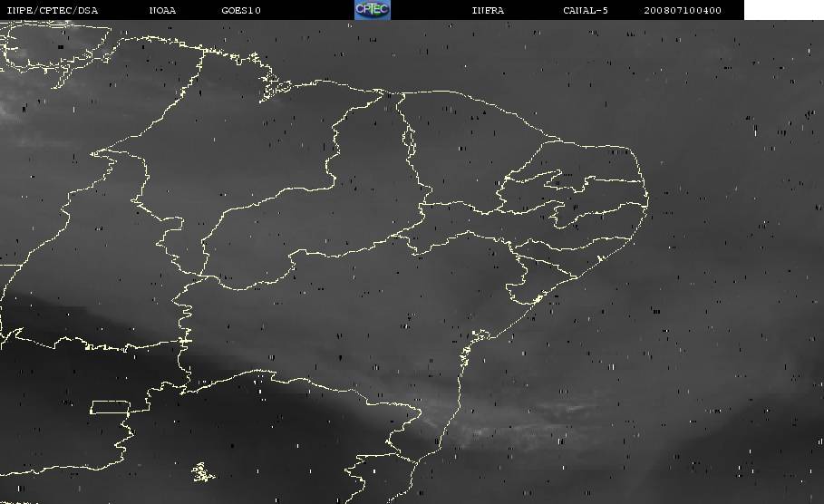Click the INPE/CPTEC/DSA header label
Screen dimensions: 824x504
[x=52, y=11]
